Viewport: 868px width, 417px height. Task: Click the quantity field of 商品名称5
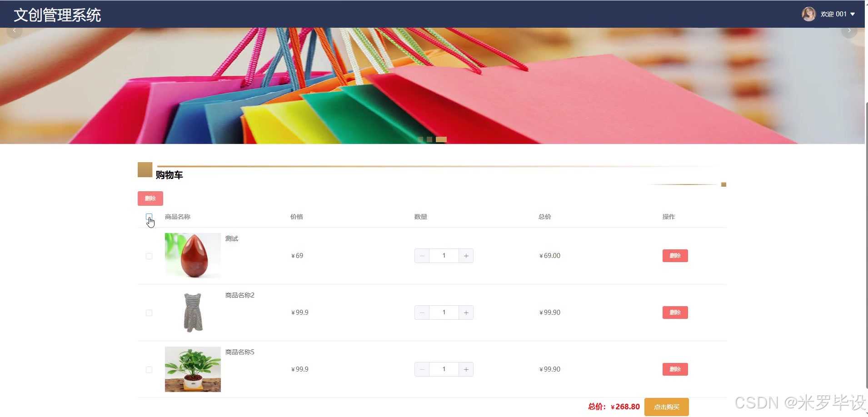coord(444,369)
